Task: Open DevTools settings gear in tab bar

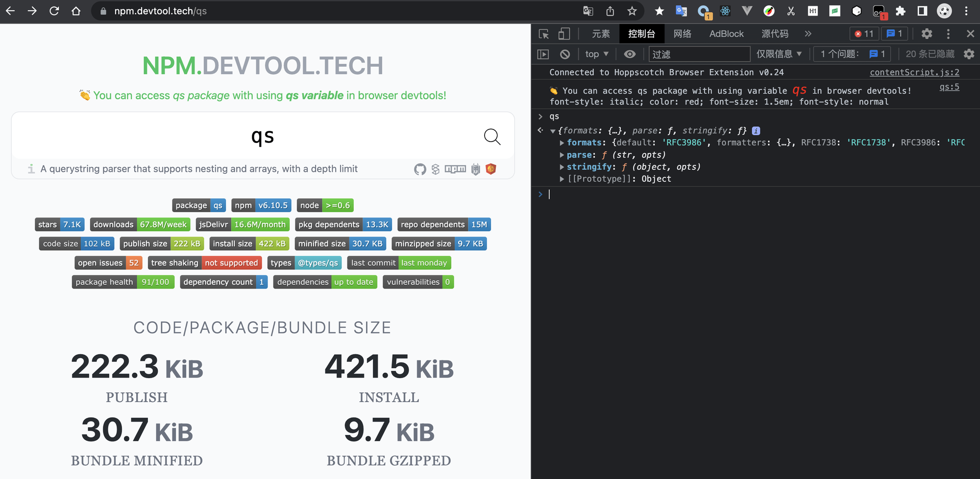Action: coord(927,34)
